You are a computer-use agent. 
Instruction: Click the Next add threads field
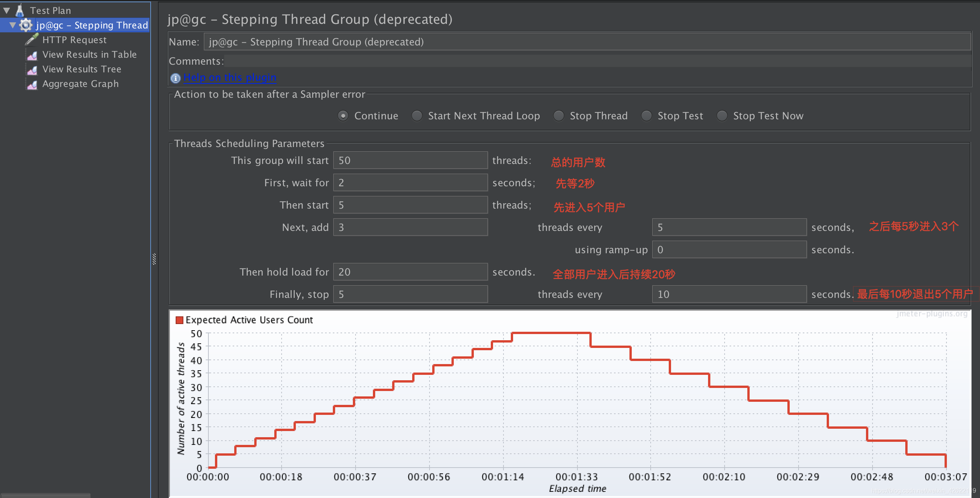click(x=411, y=227)
